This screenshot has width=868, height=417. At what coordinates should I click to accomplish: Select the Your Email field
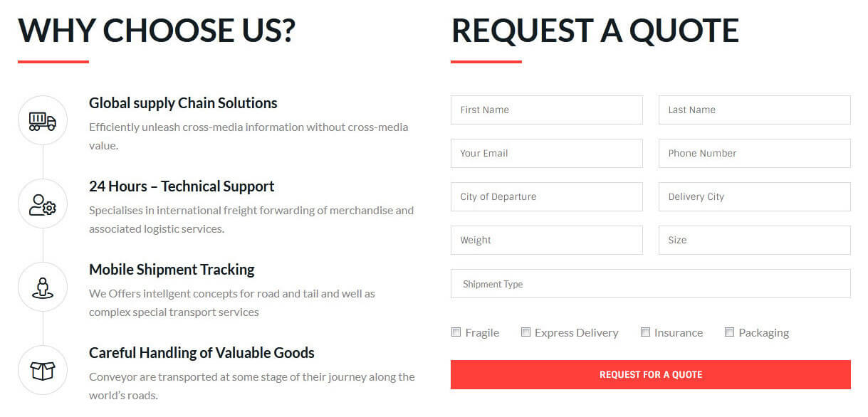pos(546,154)
